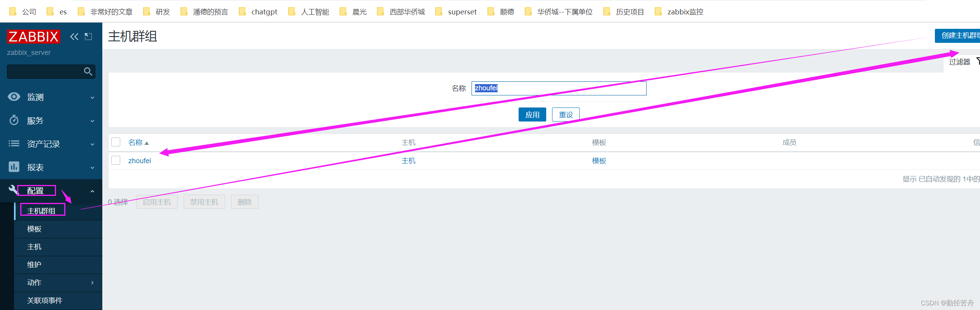Image resolution: width=980 pixels, height=310 pixels.
Task: Click the list icon for 资产记录
Action: tap(14, 143)
